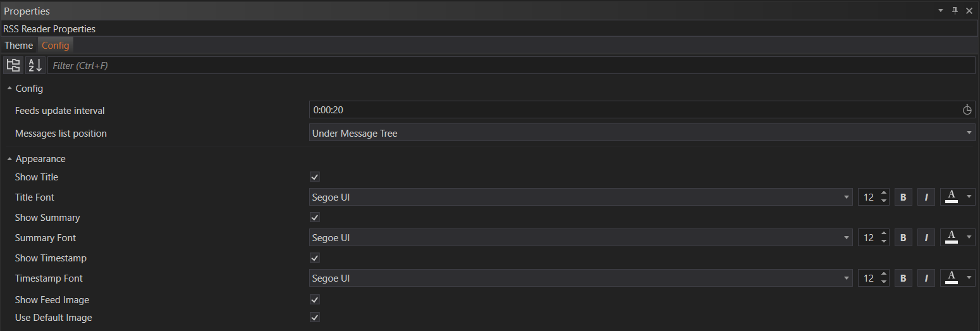Toggle italic for Title Font

click(926, 197)
